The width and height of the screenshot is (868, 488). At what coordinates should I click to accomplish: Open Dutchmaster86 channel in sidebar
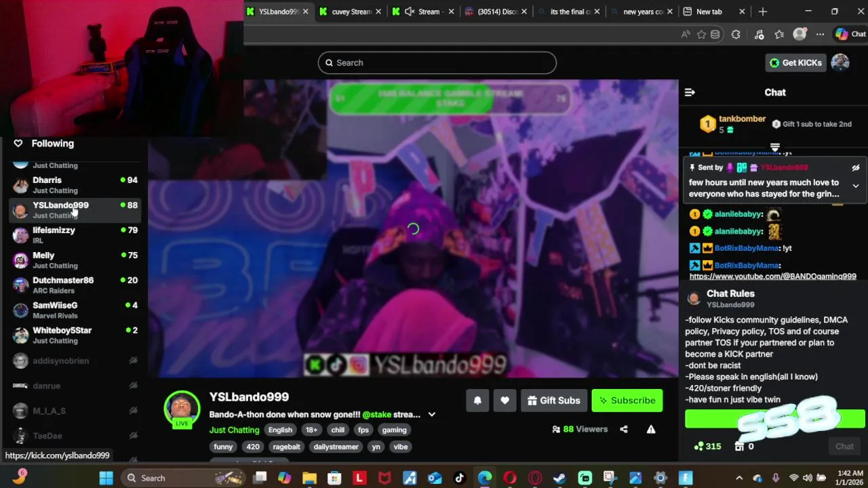[75, 285]
